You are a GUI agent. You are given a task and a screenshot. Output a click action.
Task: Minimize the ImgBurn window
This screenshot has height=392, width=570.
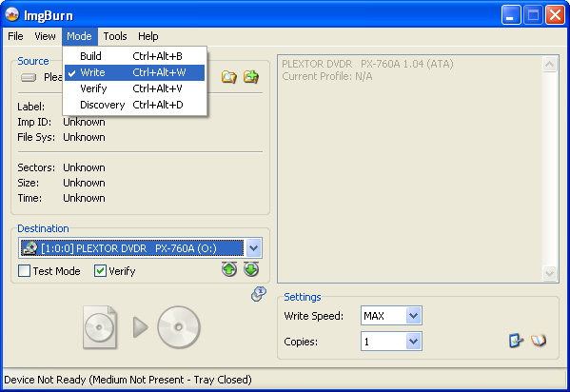coord(511,15)
